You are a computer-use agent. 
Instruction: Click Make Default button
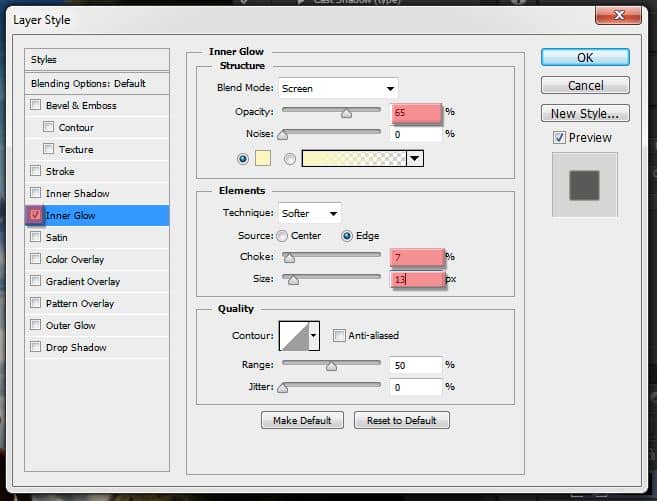coord(302,420)
